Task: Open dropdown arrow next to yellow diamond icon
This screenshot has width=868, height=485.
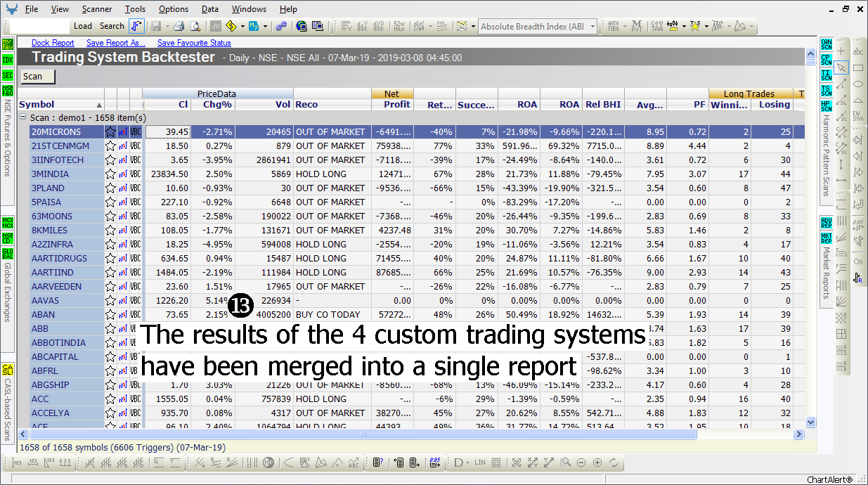Action: [x=242, y=27]
